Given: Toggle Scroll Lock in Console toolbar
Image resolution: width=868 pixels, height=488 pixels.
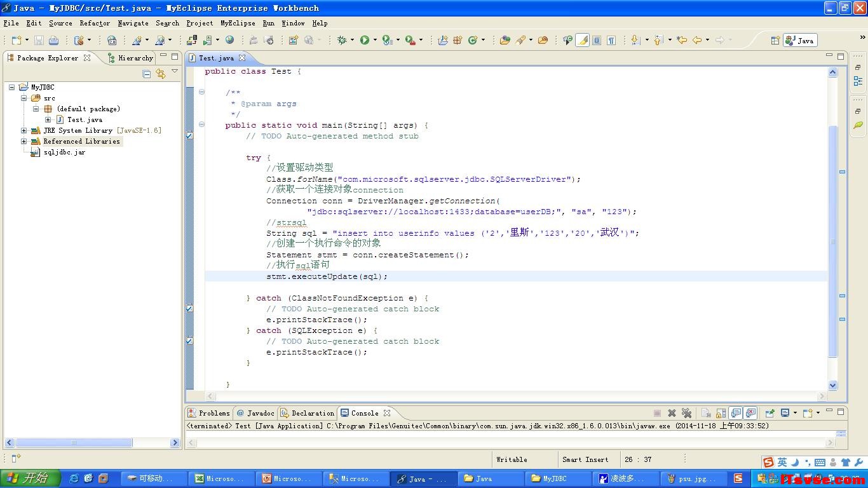Looking at the screenshot, I should click(x=721, y=413).
